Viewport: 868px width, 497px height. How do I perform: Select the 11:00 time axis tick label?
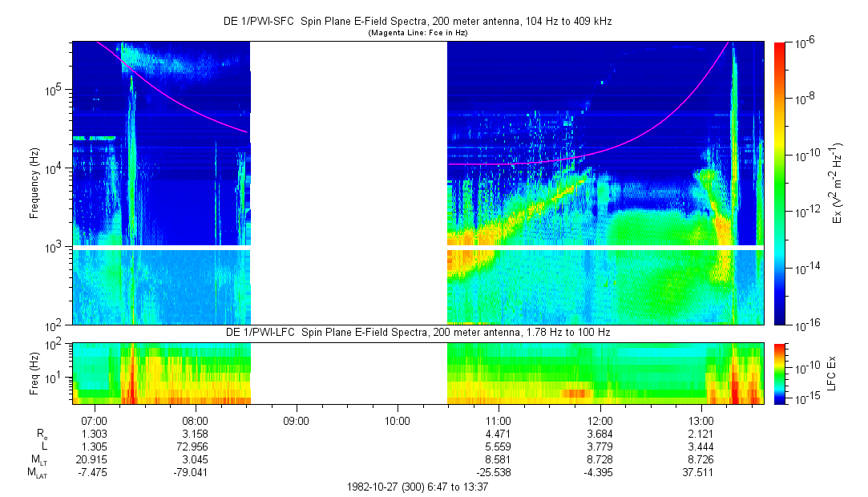pyautogui.click(x=499, y=421)
